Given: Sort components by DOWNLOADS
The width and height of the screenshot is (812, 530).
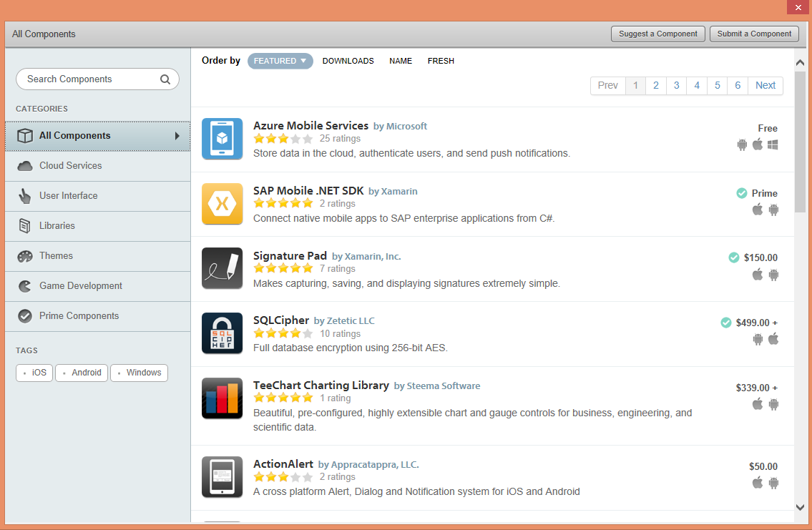Looking at the screenshot, I should point(348,61).
